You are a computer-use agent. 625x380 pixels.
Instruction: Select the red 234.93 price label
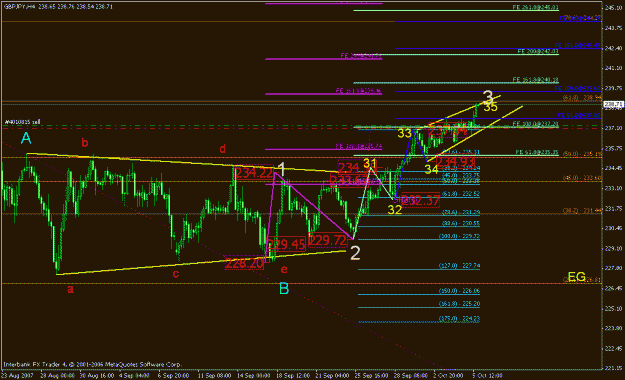click(455, 161)
